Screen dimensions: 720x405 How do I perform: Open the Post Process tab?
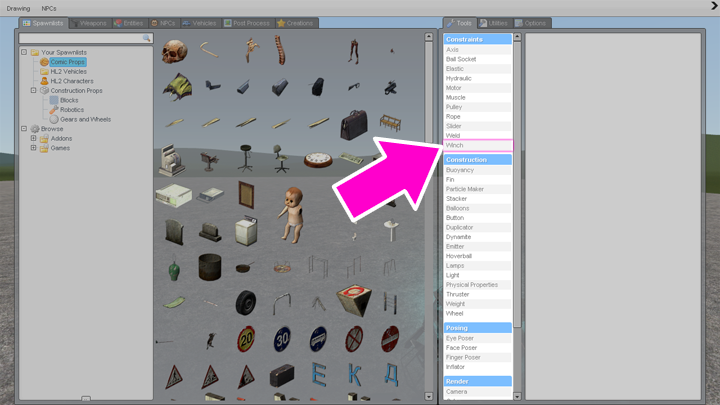pos(247,23)
